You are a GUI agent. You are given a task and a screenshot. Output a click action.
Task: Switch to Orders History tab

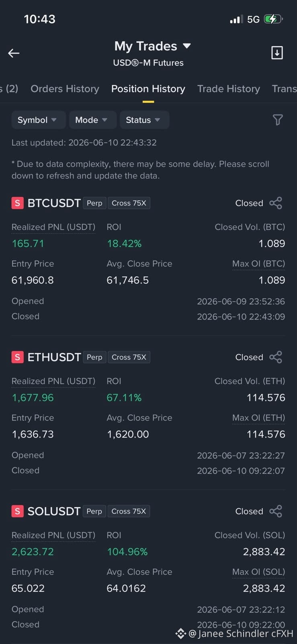pos(65,89)
